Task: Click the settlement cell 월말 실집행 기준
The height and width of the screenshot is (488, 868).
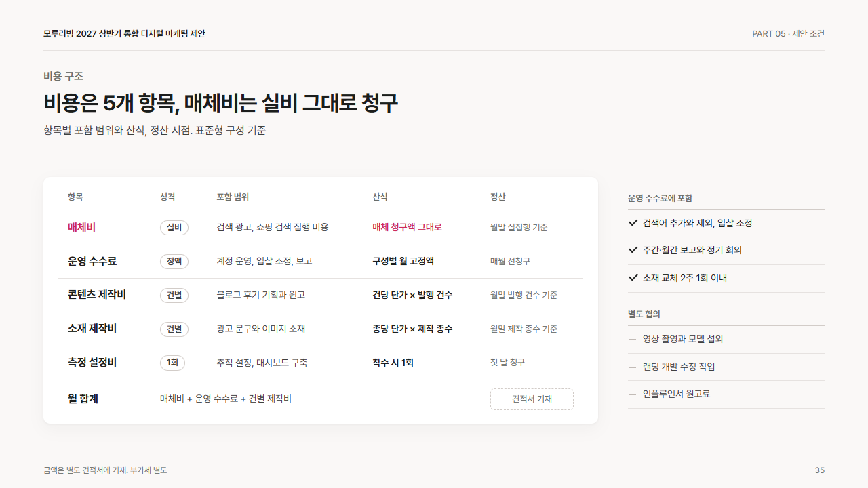Action: point(519,227)
